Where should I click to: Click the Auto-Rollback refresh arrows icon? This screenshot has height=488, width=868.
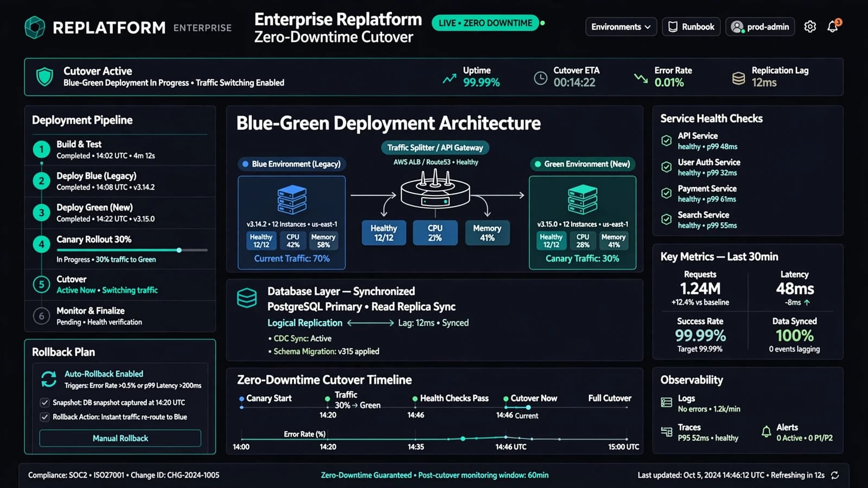coord(49,379)
